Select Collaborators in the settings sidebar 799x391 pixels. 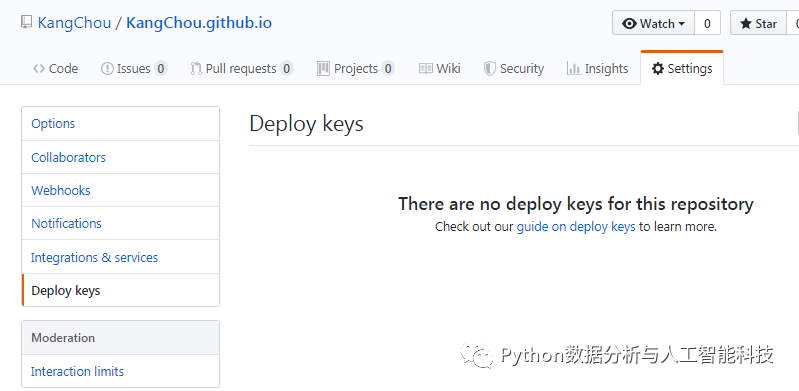[120, 157]
